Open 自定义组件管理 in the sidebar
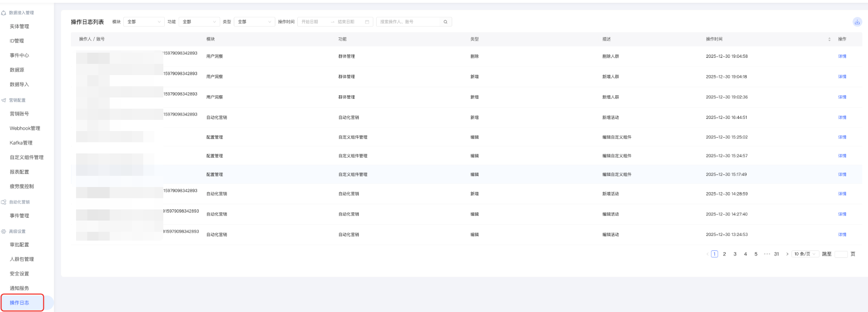The height and width of the screenshot is (312, 868). (x=27, y=157)
